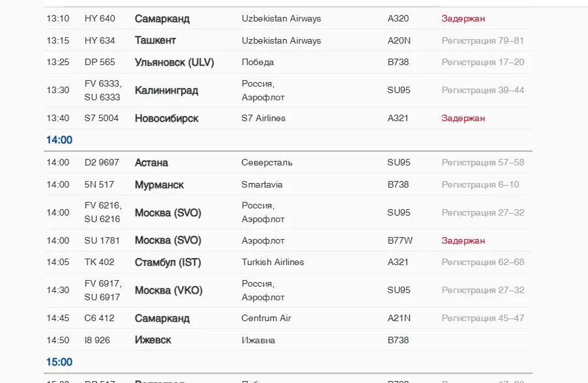Click the Астана destination name

[151, 163]
